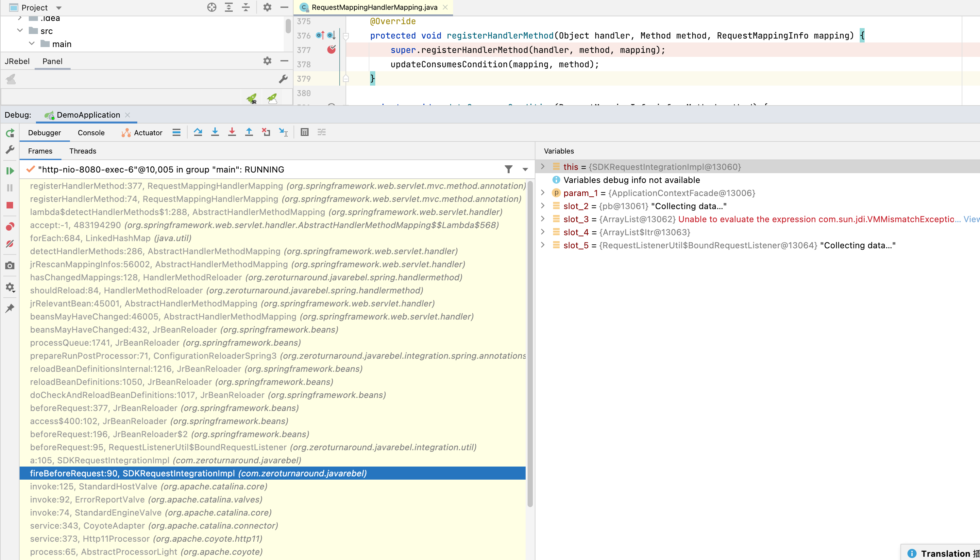Viewport: 980px width, 560px height.
Task: Collapse the src folder in Project tree
Action: [x=20, y=31]
